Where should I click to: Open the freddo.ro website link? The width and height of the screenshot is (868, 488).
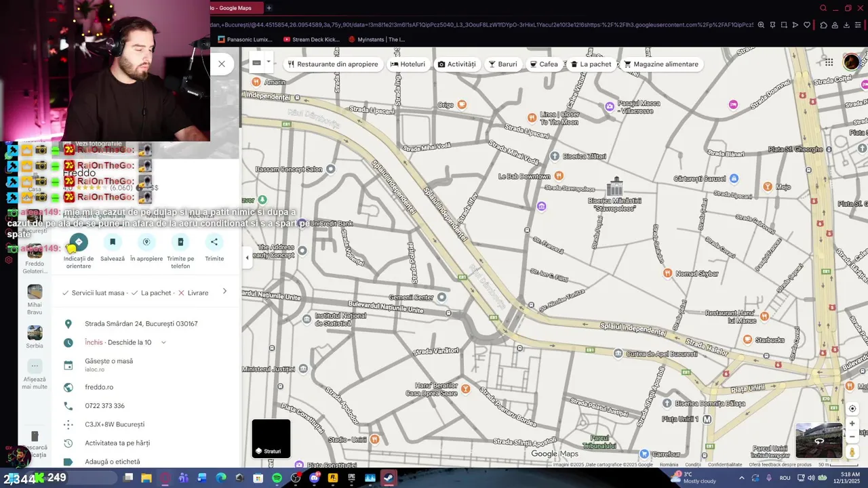[x=99, y=387]
